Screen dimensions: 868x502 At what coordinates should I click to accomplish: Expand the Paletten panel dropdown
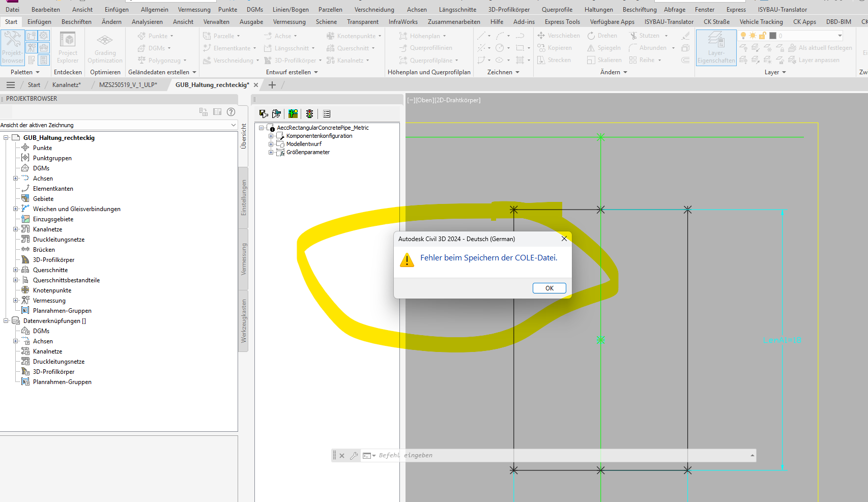point(26,72)
